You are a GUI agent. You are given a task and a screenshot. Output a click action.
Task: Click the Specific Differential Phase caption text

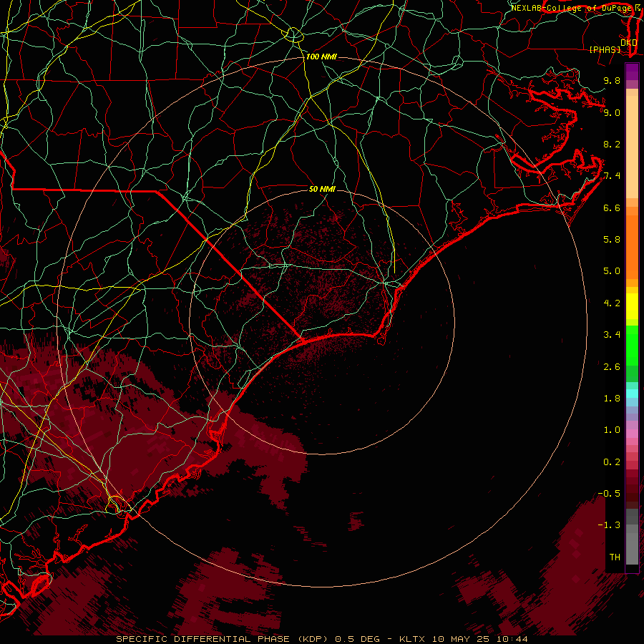pos(322,639)
